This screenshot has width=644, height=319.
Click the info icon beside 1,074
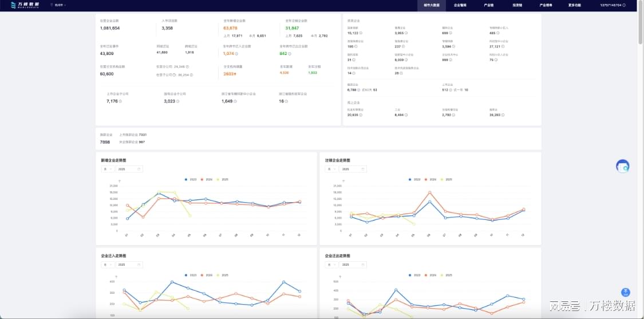(236, 54)
